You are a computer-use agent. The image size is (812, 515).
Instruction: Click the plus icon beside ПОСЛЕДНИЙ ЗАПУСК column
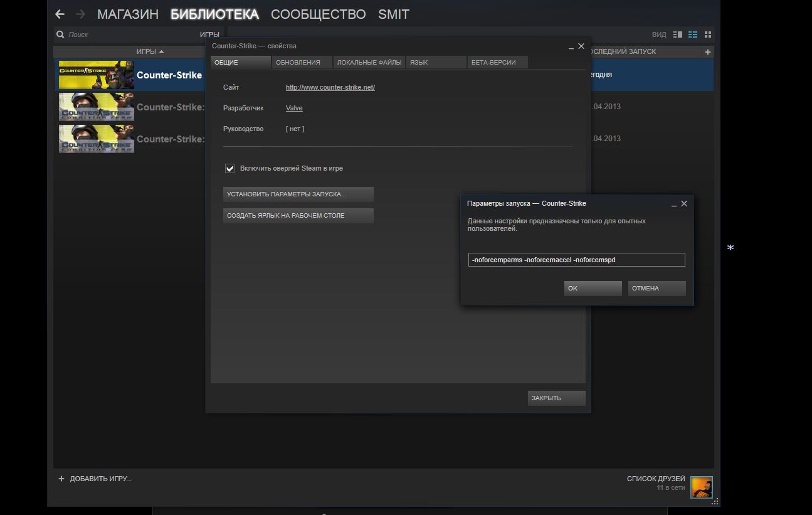point(708,51)
